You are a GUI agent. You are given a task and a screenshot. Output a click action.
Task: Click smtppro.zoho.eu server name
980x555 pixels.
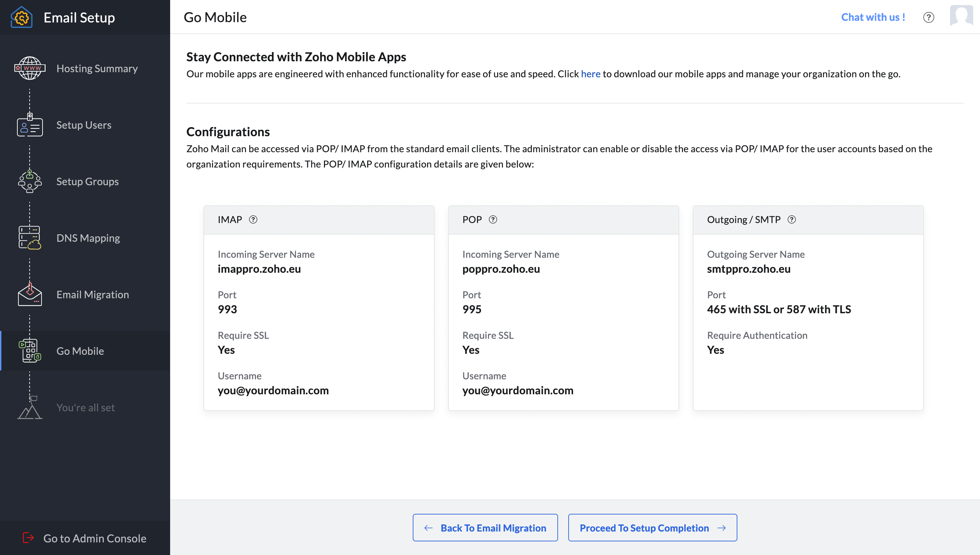[748, 269]
